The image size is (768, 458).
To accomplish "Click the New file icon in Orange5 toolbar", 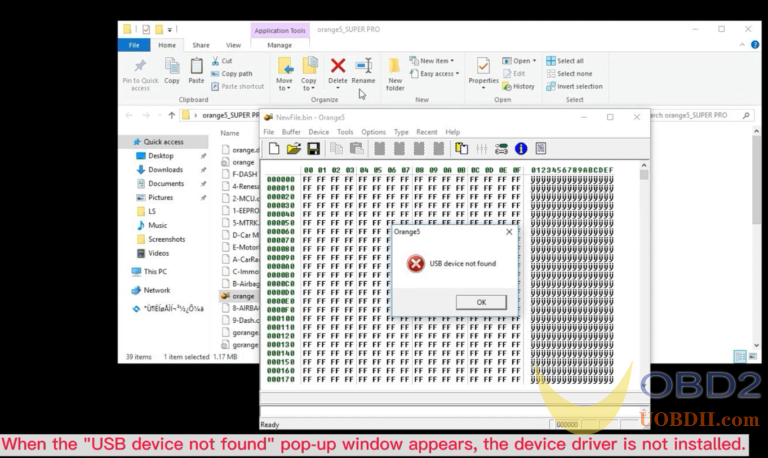I will [x=273, y=149].
